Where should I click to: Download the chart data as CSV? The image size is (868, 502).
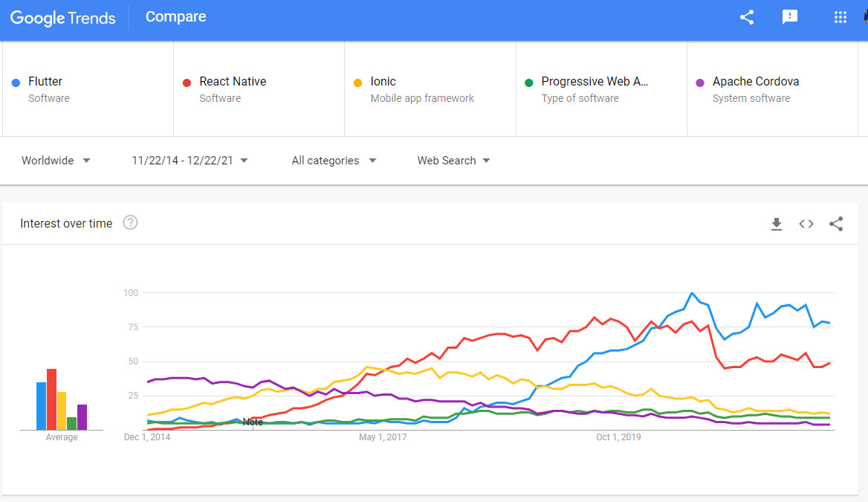[777, 224]
